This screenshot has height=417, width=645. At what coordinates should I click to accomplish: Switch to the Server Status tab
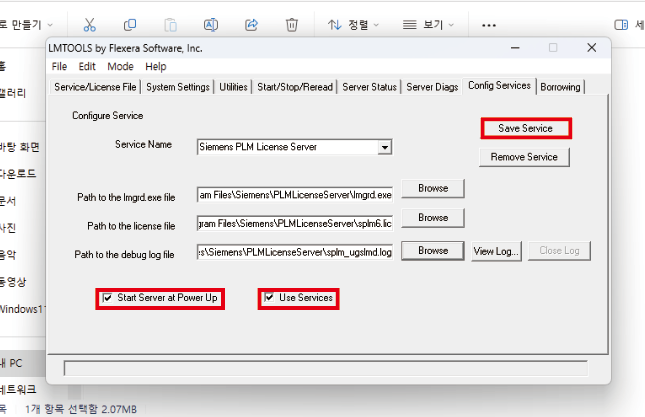pos(369,87)
